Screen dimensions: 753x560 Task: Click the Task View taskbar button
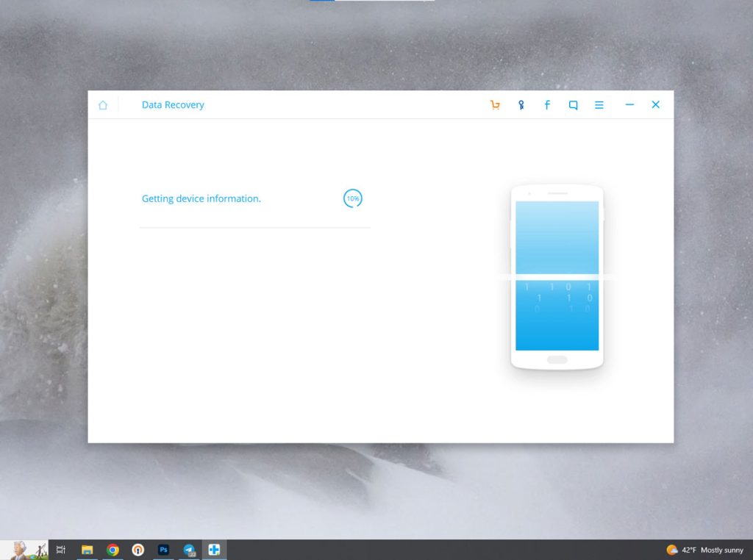tap(61, 550)
